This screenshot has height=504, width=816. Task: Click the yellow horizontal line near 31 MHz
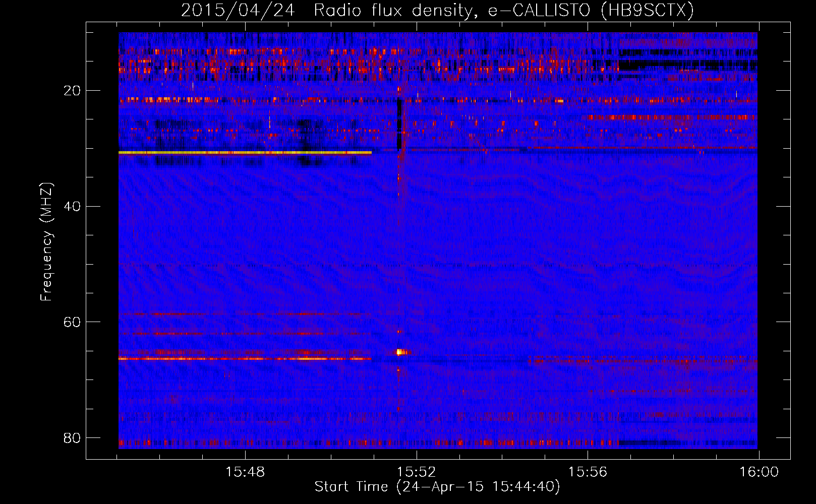click(245, 152)
